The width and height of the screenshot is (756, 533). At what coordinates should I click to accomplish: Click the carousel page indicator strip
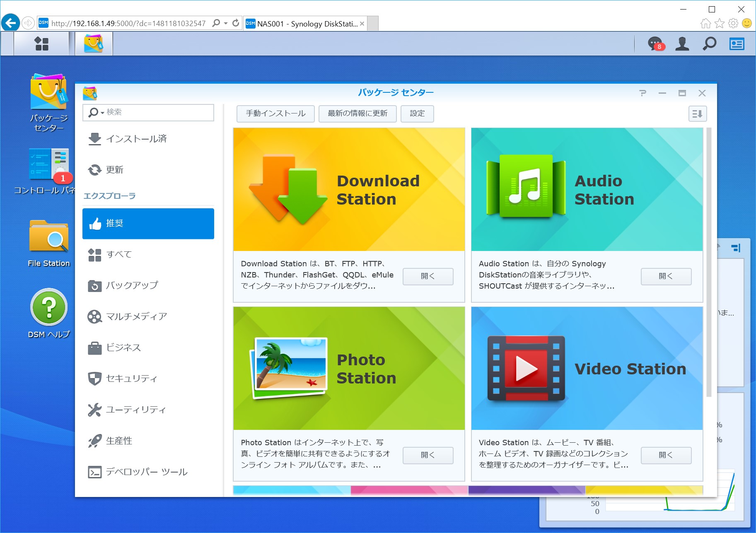click(468, 490)
